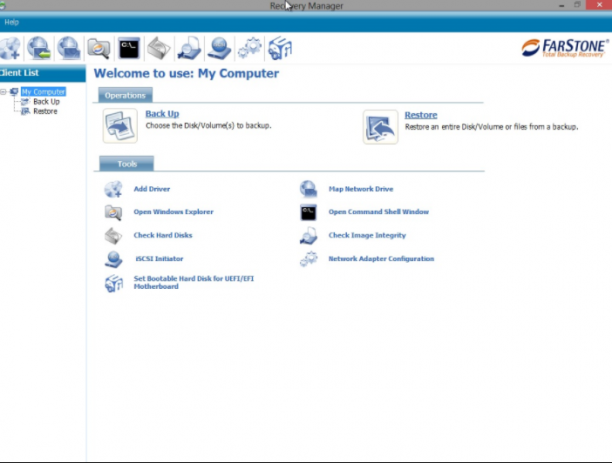Select Restore in the client tree
Viewport: 612px width, 463px height.
coord(45,111)
